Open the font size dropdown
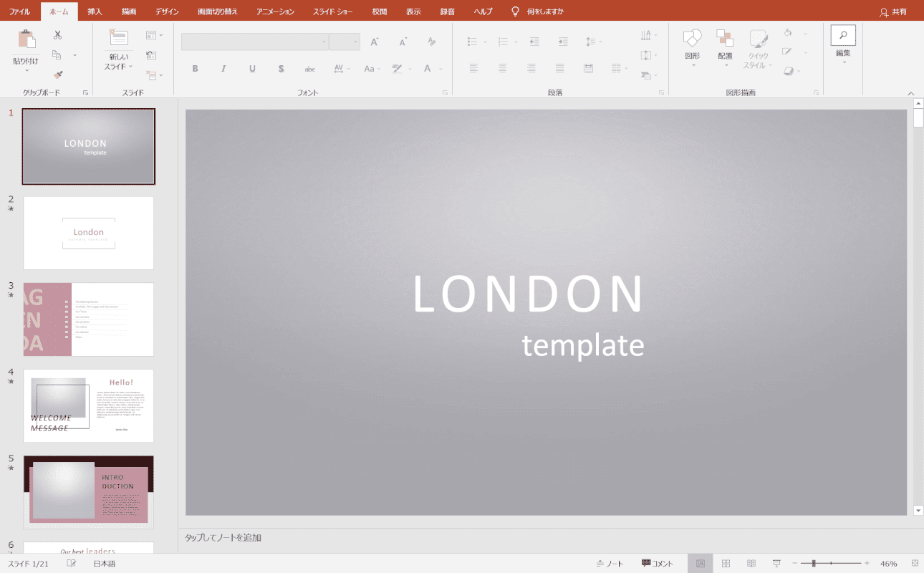The height and width of the screenshot is (573, 924). 355,42
